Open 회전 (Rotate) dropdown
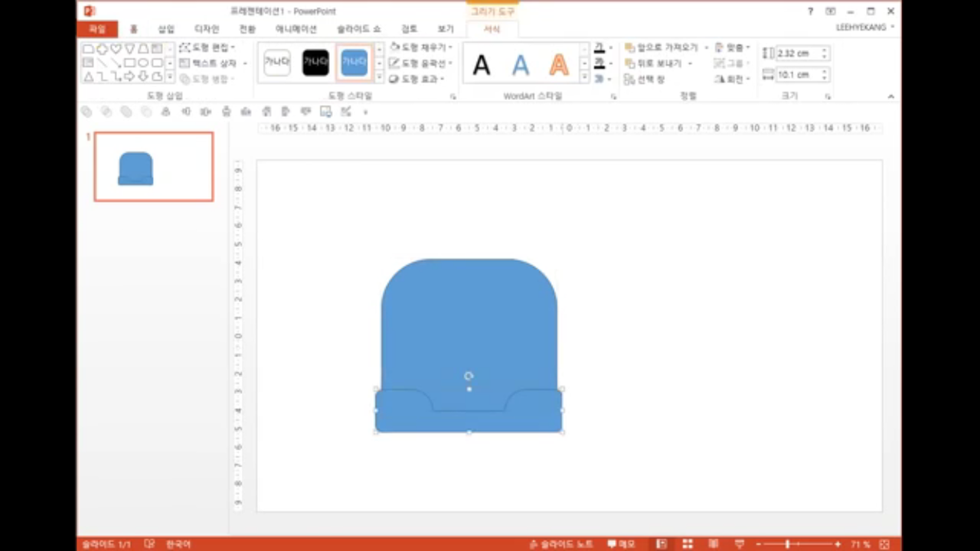This screenshot has width=980, height=551. 732,79
